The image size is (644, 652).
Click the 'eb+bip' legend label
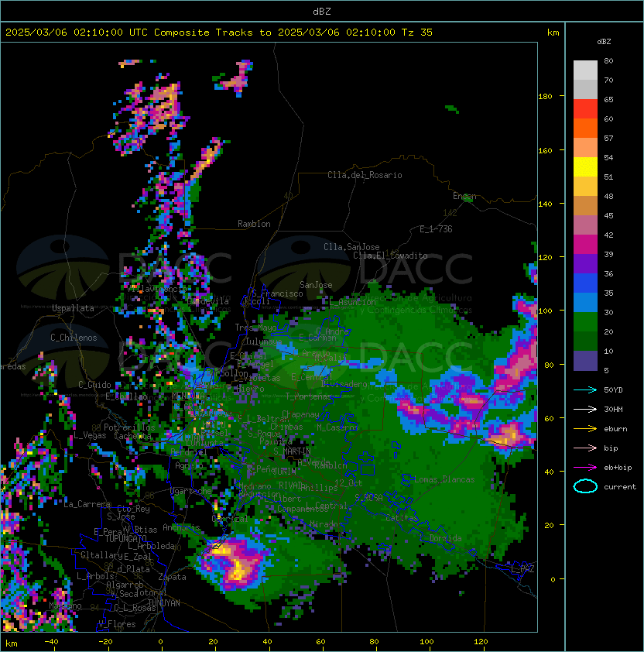pos(618,468)
